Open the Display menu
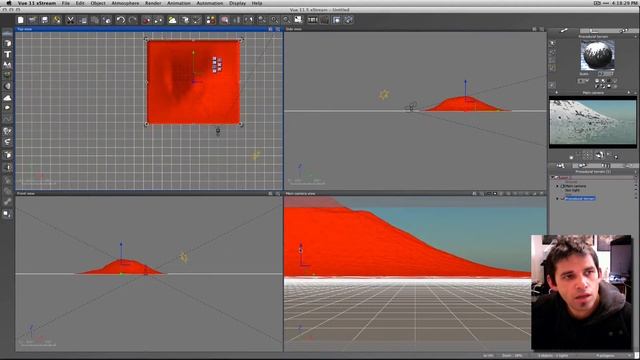The height and width of the screenshot is (360, 640). (x=238, y=3)
